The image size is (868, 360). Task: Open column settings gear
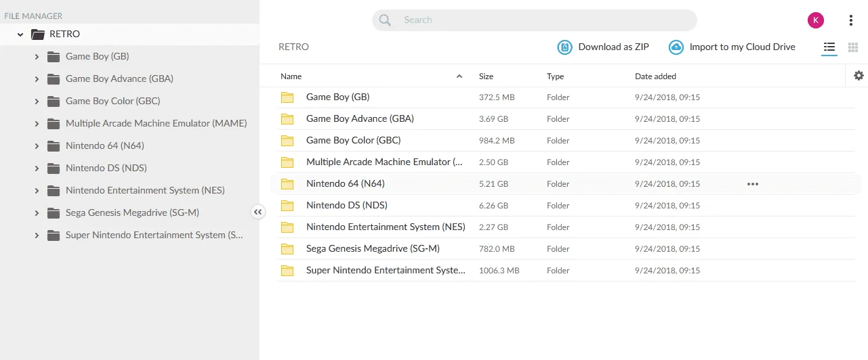tap(859, 76)
